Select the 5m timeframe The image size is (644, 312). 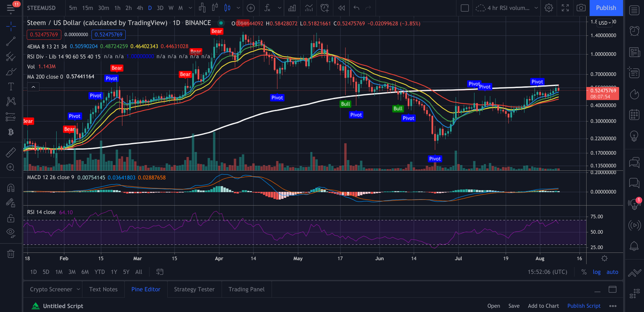pos(73,8)
